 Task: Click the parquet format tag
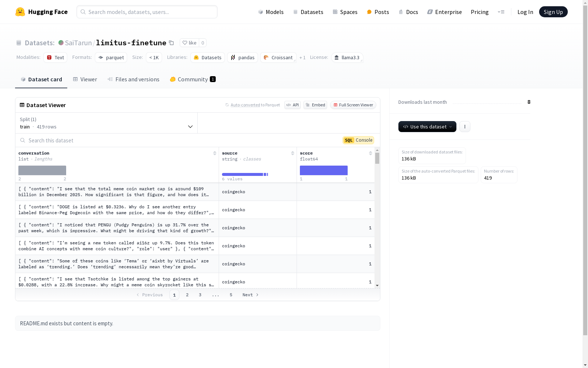click(111, 57)
